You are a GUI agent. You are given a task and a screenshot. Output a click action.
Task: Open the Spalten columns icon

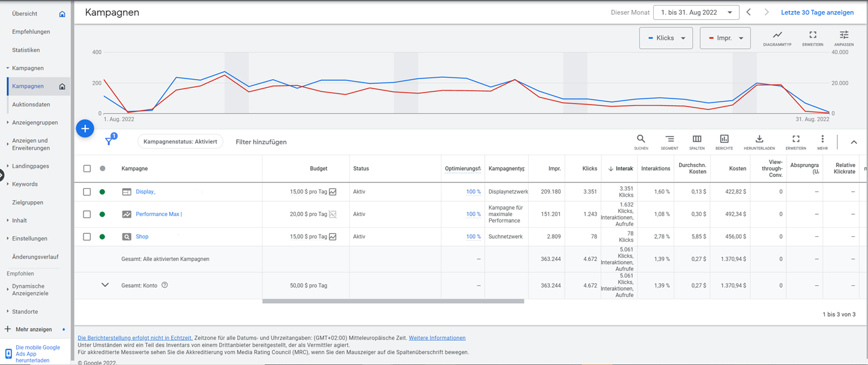697,141
